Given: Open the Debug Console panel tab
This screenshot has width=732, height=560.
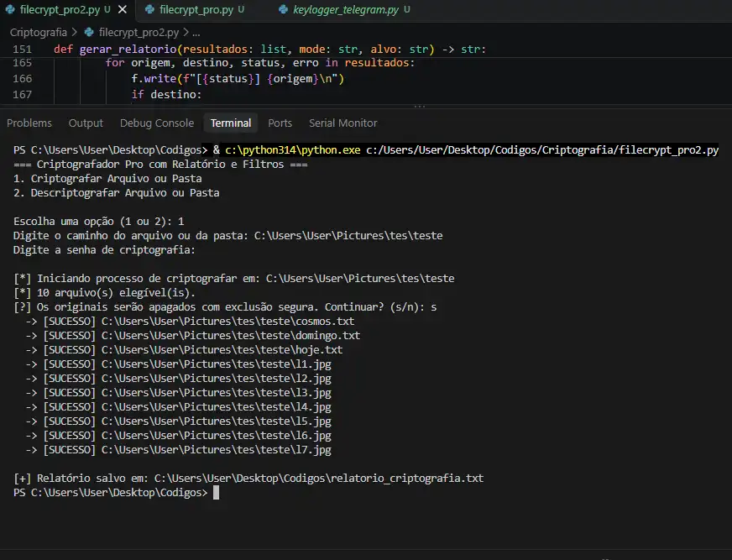Looking at the screenshot, I should [157, 123].
